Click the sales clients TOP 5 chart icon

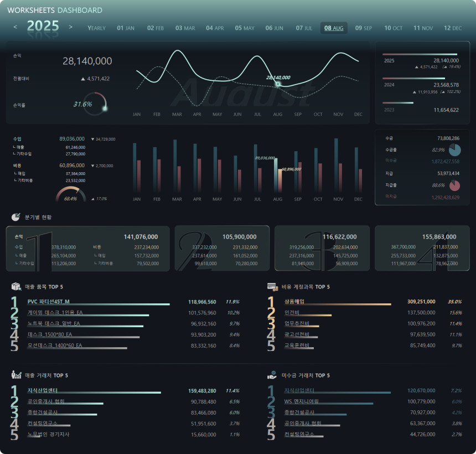[16, 375]
